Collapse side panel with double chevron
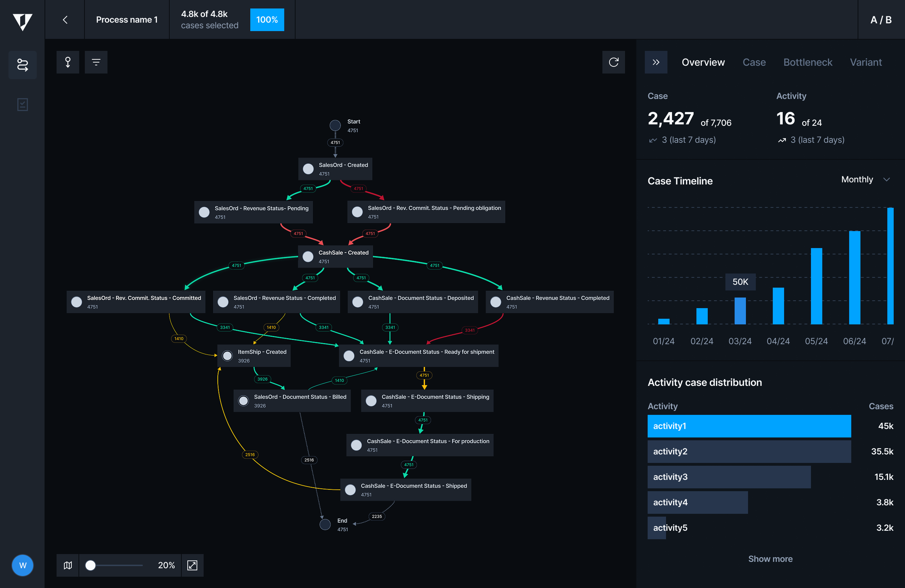 click(656, 62)
